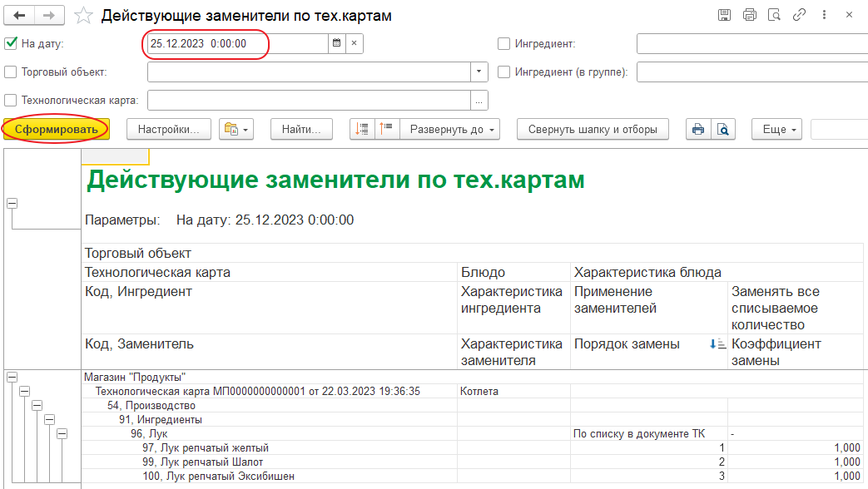The image size is (868, 489).
Task: Open the 'Торговый объект' dropdown list
Action: pyautogui.click(x=479, y=72)
